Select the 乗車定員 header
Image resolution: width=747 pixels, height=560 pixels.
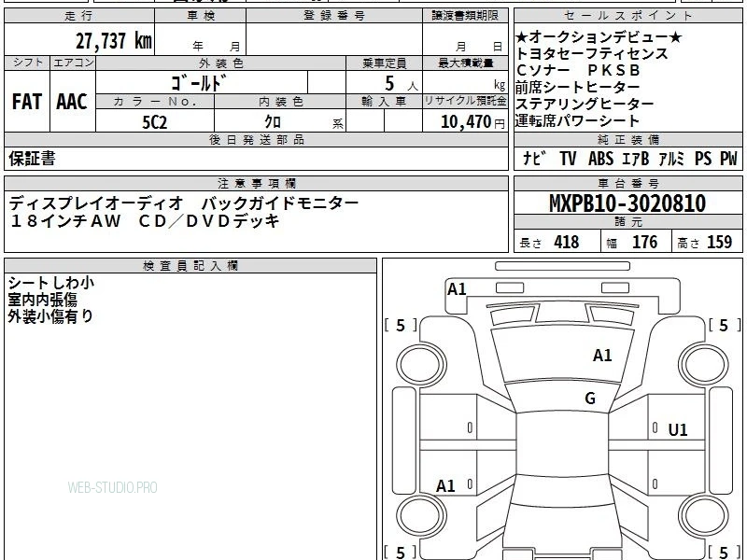pos(384,63)
